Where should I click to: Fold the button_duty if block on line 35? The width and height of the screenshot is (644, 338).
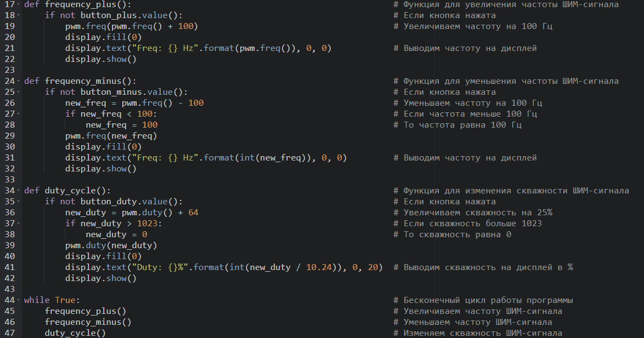[x=19, y=202]
